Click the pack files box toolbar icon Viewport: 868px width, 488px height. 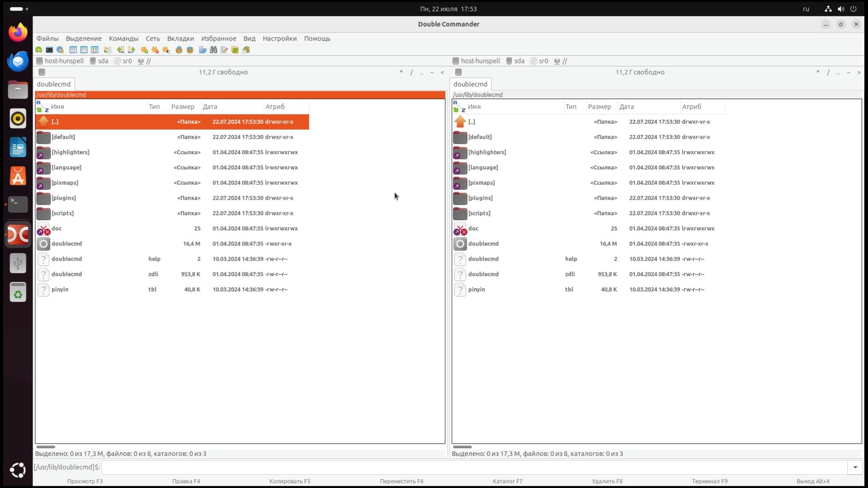pos(179,50)
